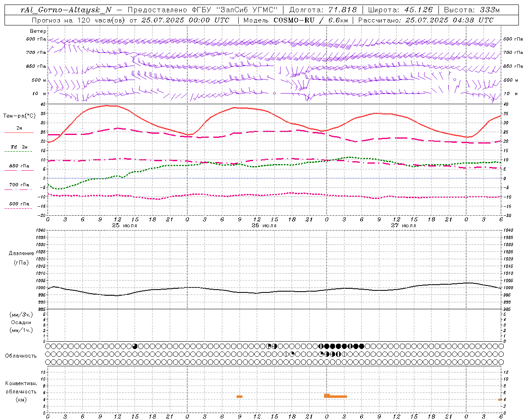The image size is (525, 420).
Task: Click the filled cloud symbol on 25 июля afternoon
Action: coord(135,346)
